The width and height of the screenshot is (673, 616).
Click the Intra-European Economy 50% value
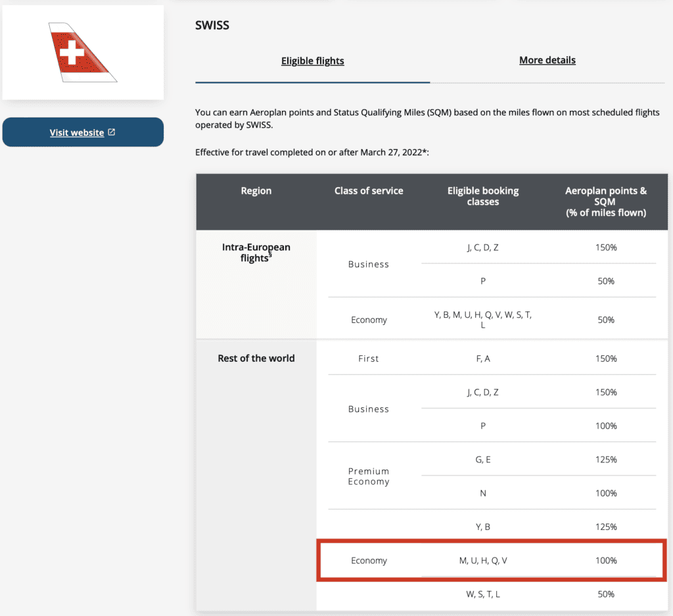tap(605, 320)
